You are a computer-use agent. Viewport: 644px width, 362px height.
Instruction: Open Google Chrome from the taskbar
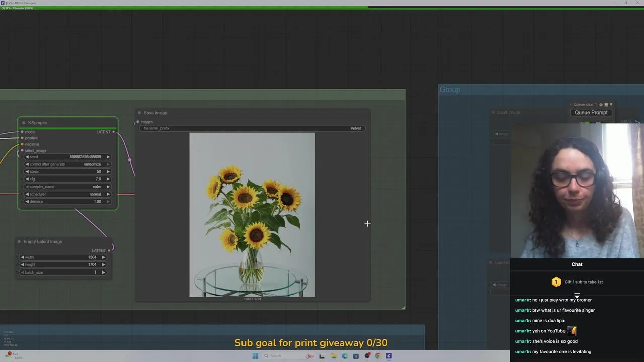378,356
